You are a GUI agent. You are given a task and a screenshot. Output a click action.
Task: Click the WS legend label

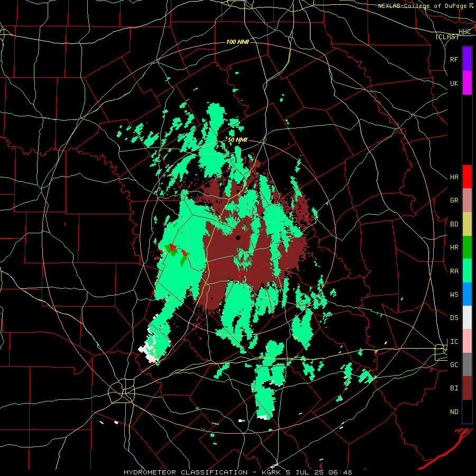tap(454, 294)
